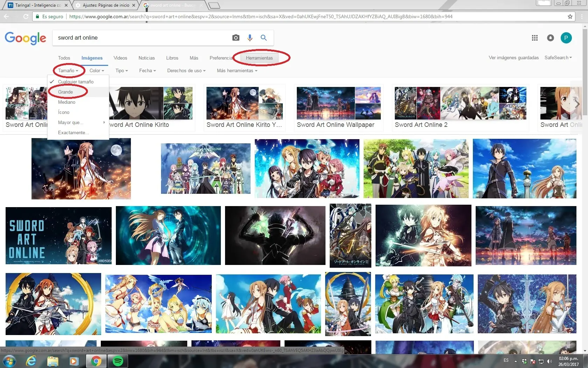Click the secure padlock icon in address bar
588x368 pixels.
(x=37, y=16)
